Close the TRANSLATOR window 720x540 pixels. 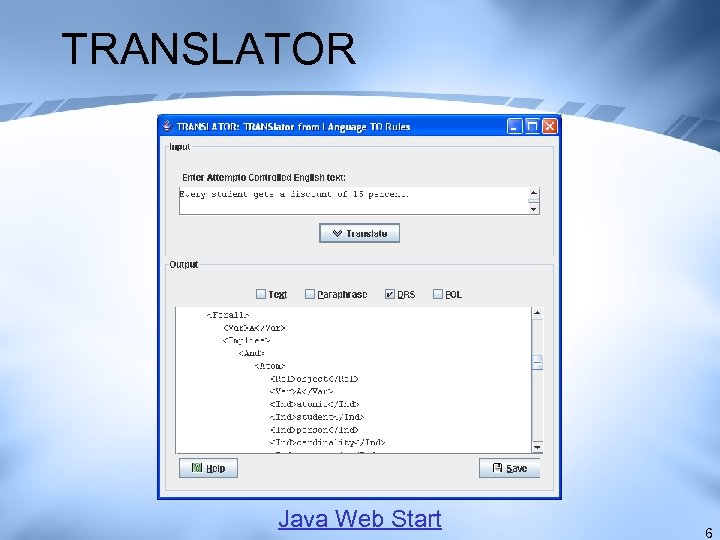point(549,126)
